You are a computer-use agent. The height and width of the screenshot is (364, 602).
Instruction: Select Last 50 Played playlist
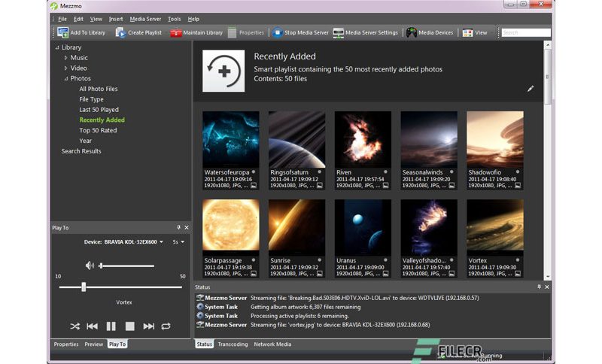click(x=99, y=110)
